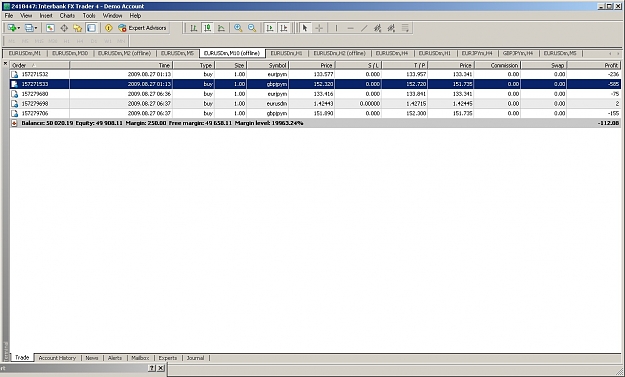Switch chart to Candlesticks mode
This screenshot has height=377, width=625.
point(208,28)
